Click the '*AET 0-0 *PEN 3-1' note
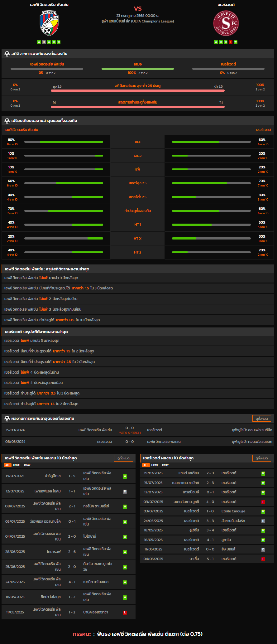This screenshot has height=644, width=277. [x=130, y=433]
